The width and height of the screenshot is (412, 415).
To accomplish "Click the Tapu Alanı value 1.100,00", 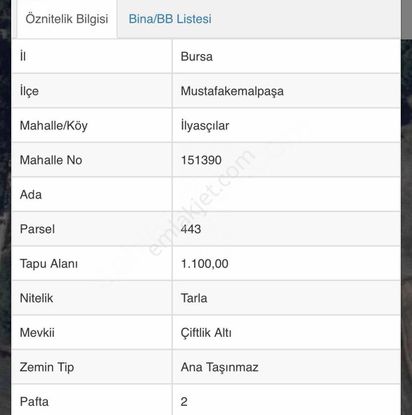I will tap(204, 264).
